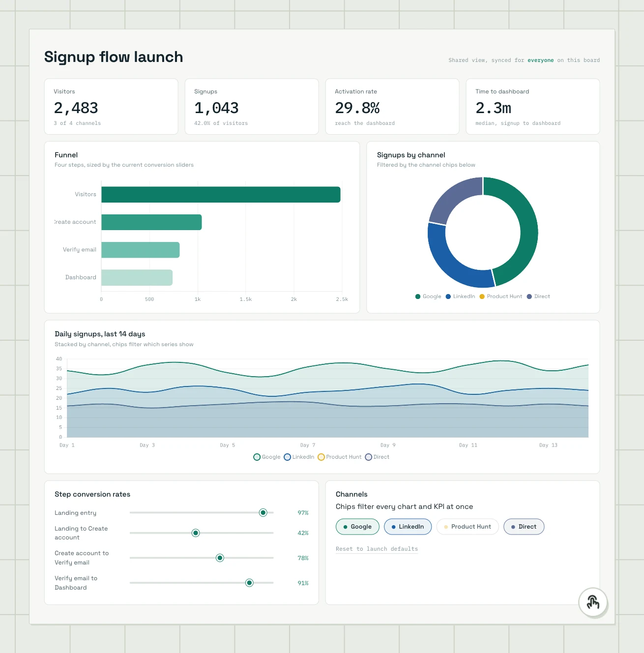
Task: Click the floating touch-pointer button
Action: pyautogui.click(x=593, y=602)
